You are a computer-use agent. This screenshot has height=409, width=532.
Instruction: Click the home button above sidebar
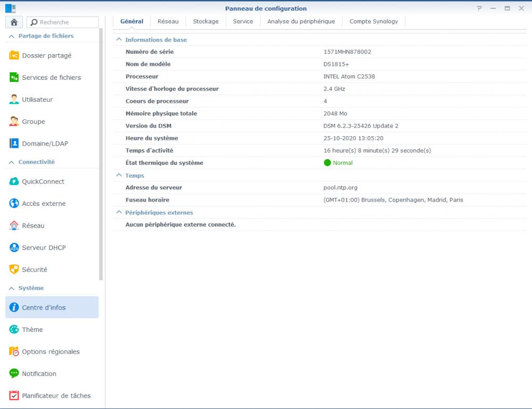tap(14, 22)
